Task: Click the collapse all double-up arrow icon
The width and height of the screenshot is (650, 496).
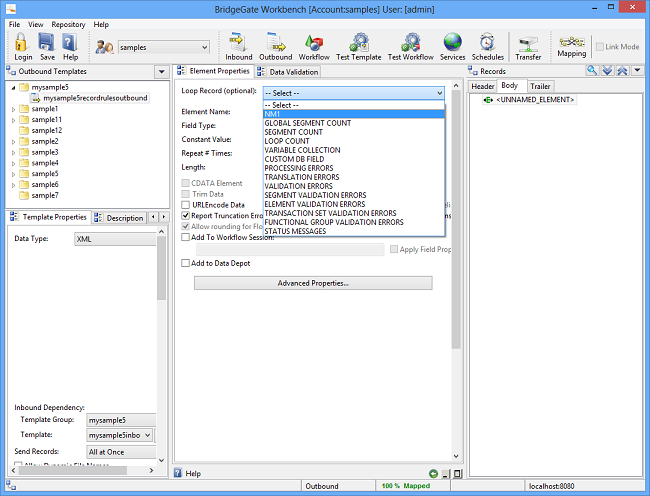Action: tap(622, 70)
